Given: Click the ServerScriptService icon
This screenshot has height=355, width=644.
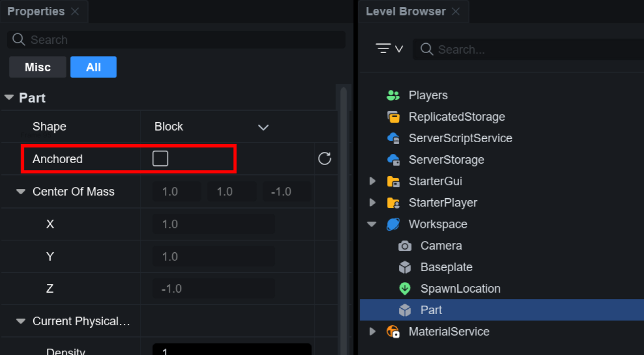Looking at the screenshot, I should 393,138.
